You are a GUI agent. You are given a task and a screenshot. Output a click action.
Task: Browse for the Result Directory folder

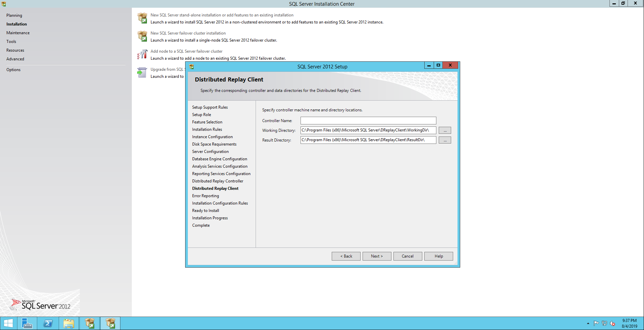(445, 140)
